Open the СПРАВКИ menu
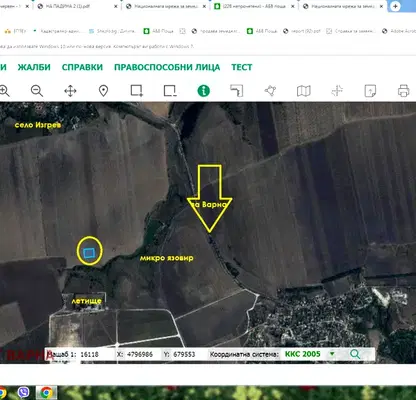The width and height of the screenshot is (416, 400). tap(82, 67)
